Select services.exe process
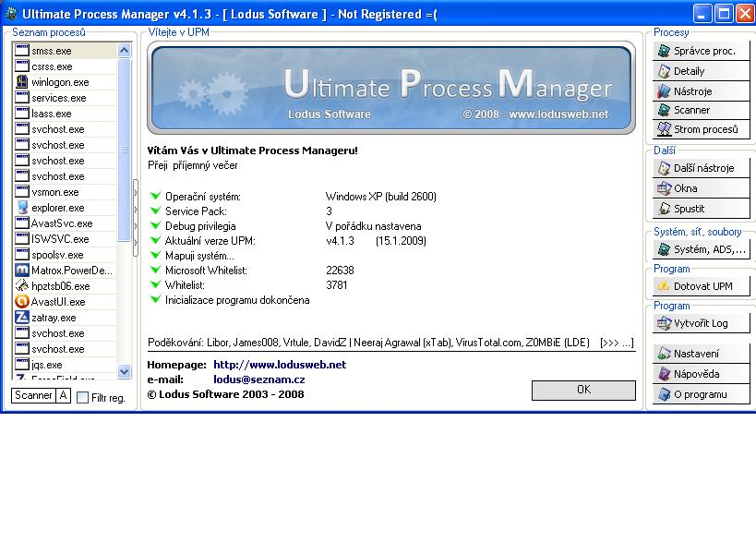 (66, 98)
